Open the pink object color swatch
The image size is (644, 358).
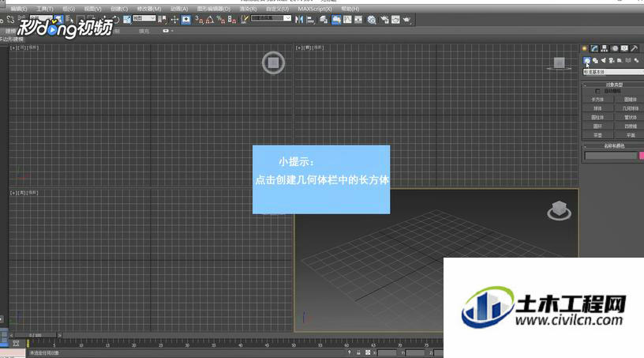[642, 156]
